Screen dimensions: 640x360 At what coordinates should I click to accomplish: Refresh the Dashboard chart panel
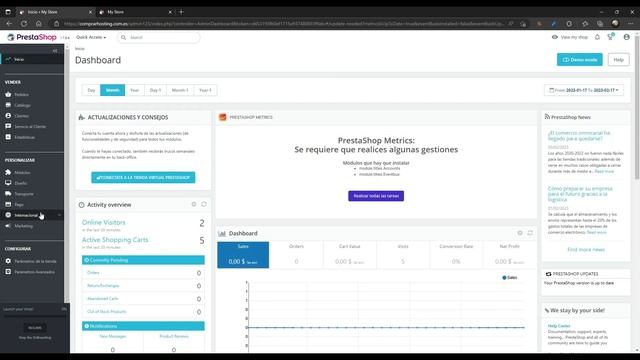click(530, 233)
